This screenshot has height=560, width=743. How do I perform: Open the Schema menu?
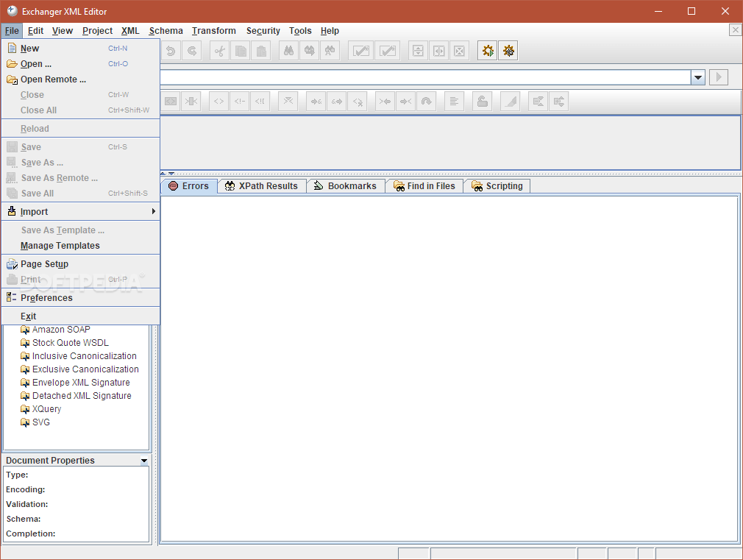tap(166, 31)
